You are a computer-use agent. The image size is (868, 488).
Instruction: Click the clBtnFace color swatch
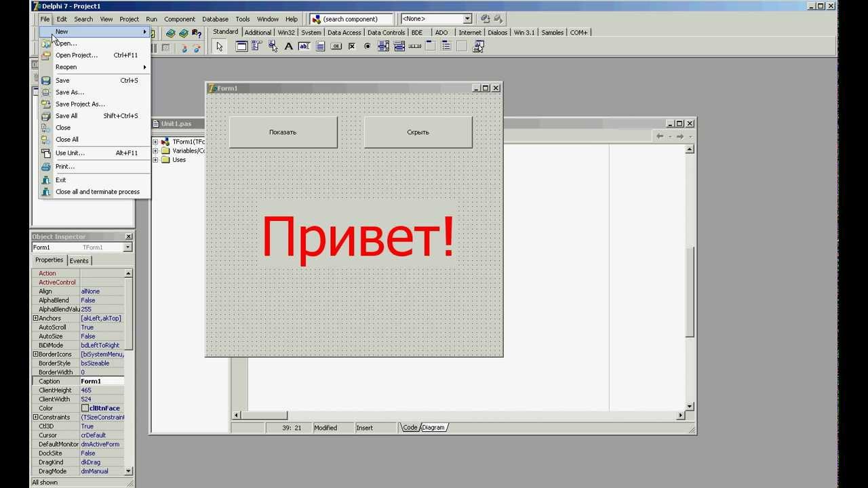(x=85, y=408)
